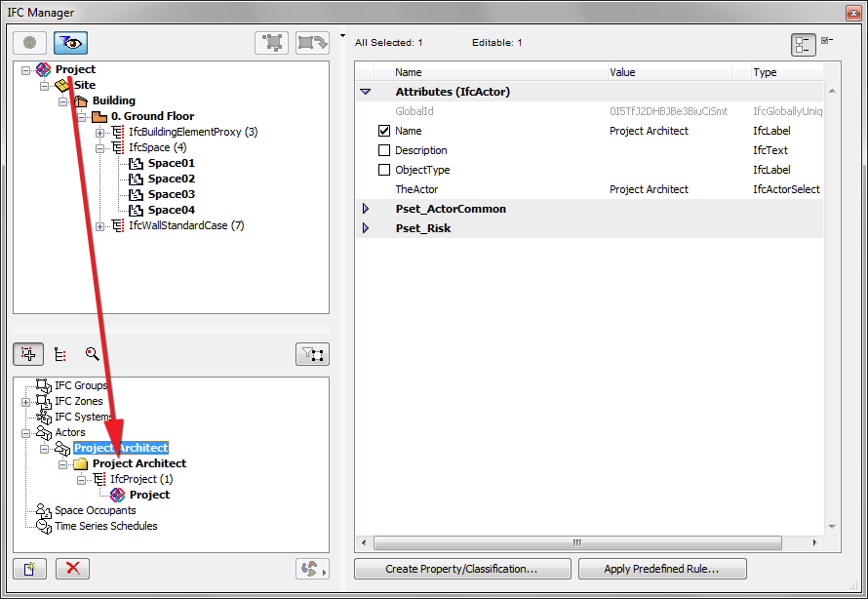Click the IFC Groups icon

pos(44,385)
